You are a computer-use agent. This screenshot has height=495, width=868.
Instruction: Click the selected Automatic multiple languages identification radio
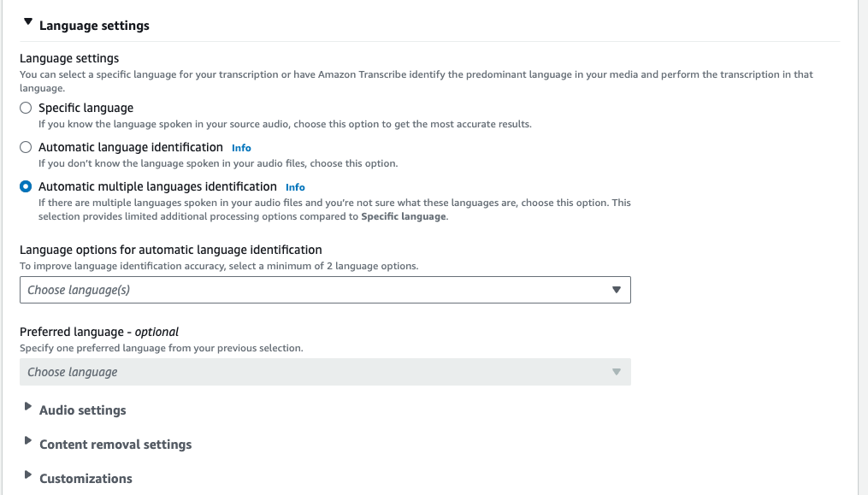point(25,186)
